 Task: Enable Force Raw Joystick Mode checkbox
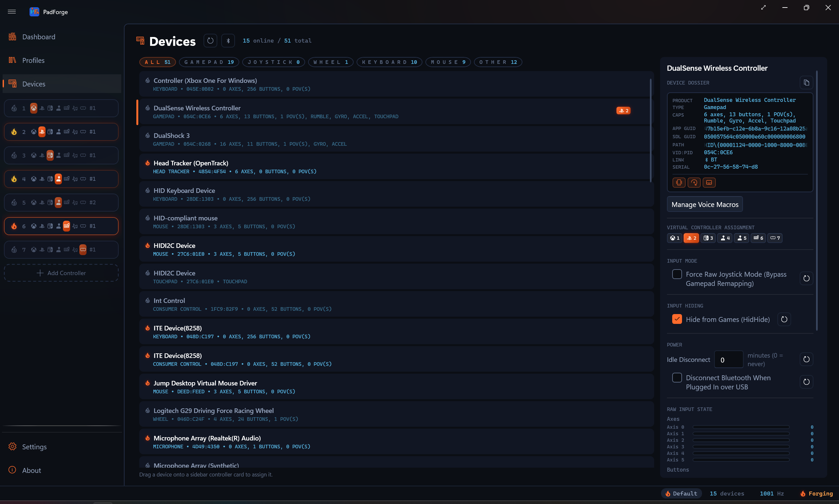[676, 274]
